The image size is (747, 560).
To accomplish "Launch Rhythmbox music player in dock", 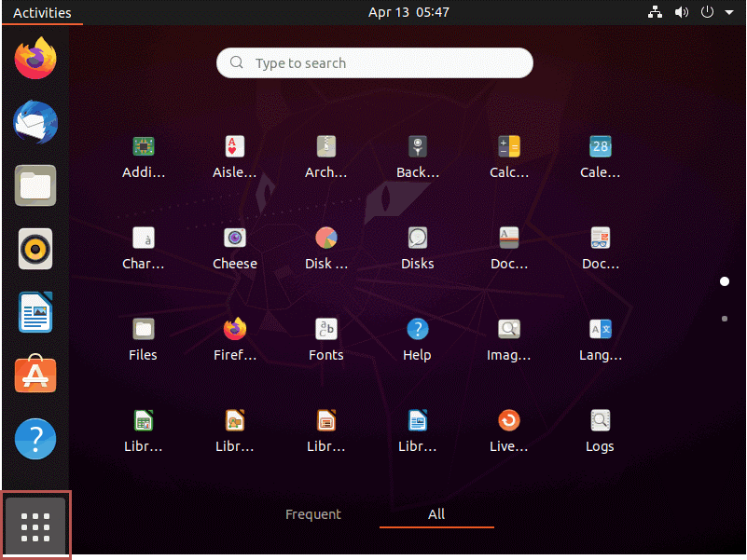I will (x=35, y=249).
